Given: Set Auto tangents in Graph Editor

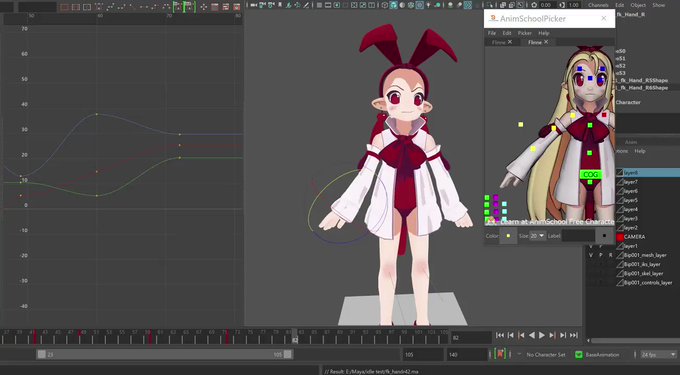Looking at the screenshot, I should 99,7.
